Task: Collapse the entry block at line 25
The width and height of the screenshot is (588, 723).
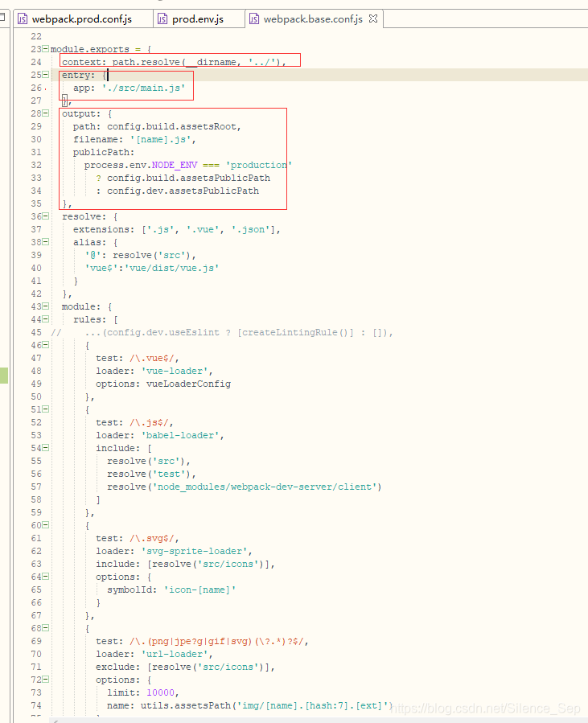Action: (x=46, y=75)
